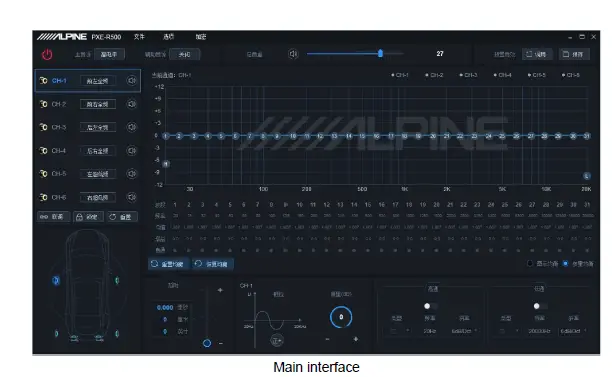
Task: Click the speaker-driver icon beside CH-1
Action: click(x=43, y=80)
